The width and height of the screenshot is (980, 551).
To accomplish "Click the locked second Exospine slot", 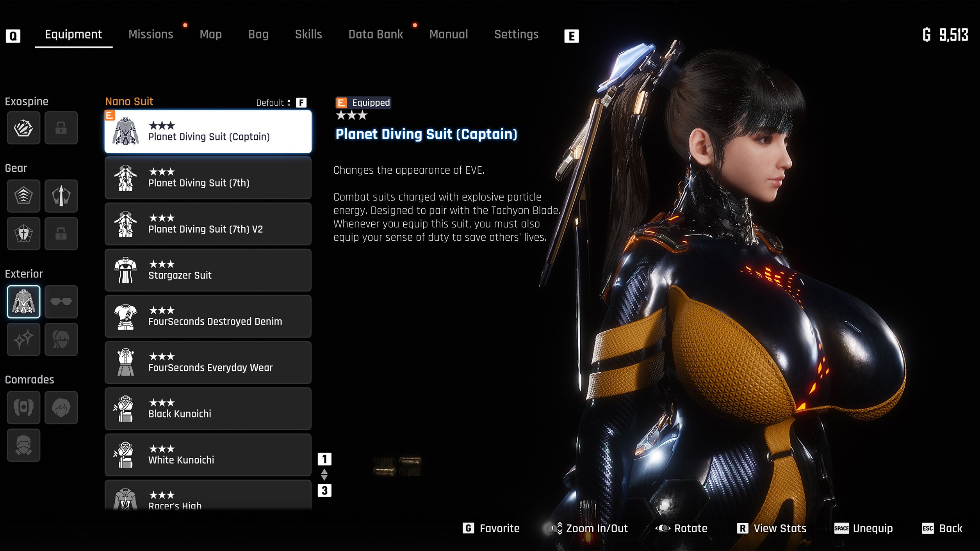I will click(61, 128).
